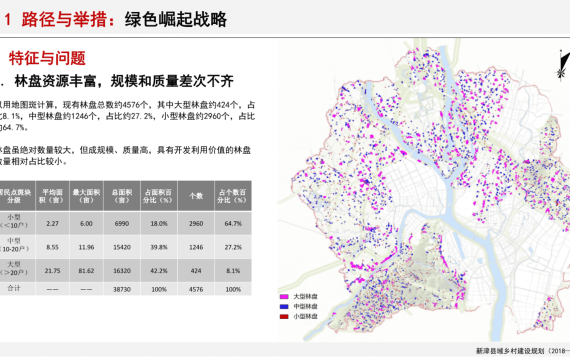Click the footer text 新津县域乡村建设规划

click(510, 351)
